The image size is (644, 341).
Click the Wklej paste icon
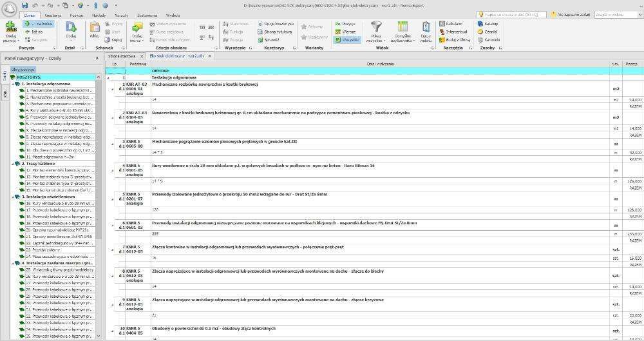click(95, 27)
